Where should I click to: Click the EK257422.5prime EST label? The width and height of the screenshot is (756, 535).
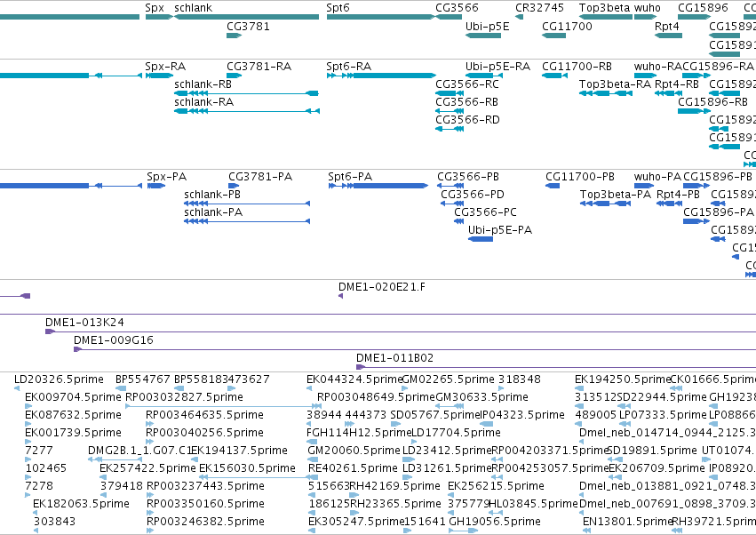tap(147, 469)
